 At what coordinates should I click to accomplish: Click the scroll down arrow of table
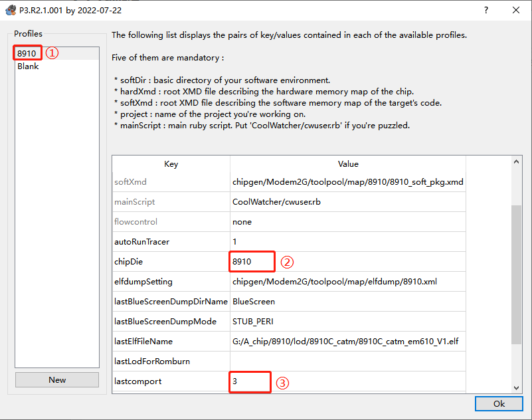517,387
